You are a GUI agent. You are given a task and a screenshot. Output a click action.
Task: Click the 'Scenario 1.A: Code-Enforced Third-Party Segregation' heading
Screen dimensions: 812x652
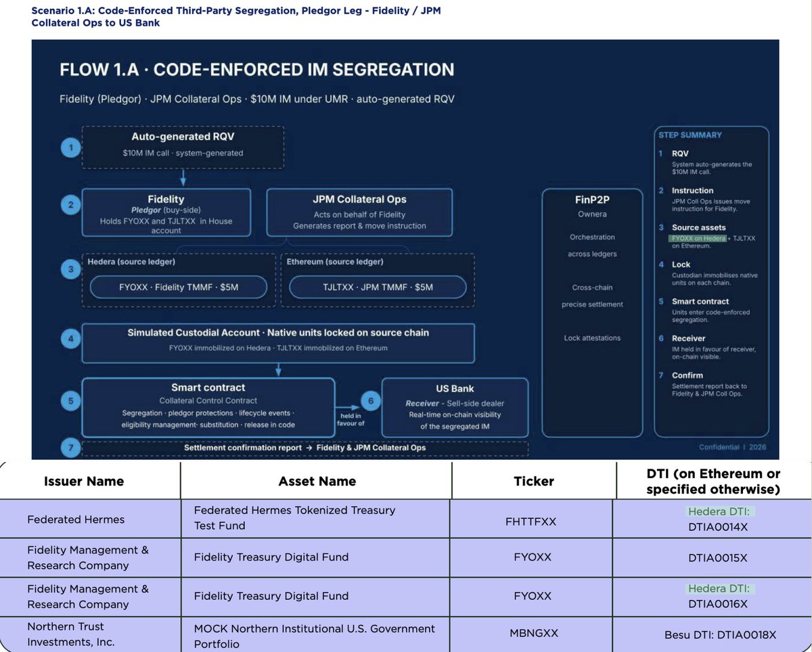tap(236, 17)
